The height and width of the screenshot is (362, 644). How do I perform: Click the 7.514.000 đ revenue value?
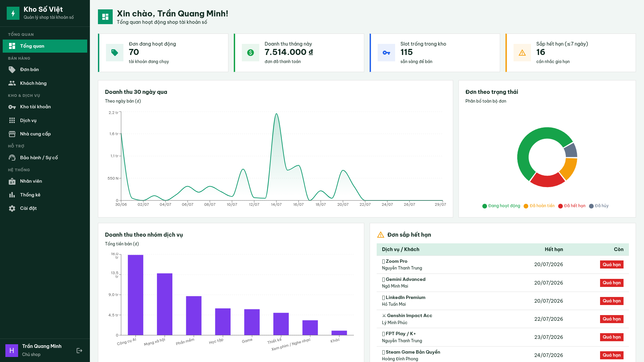[x=289, y=52]
